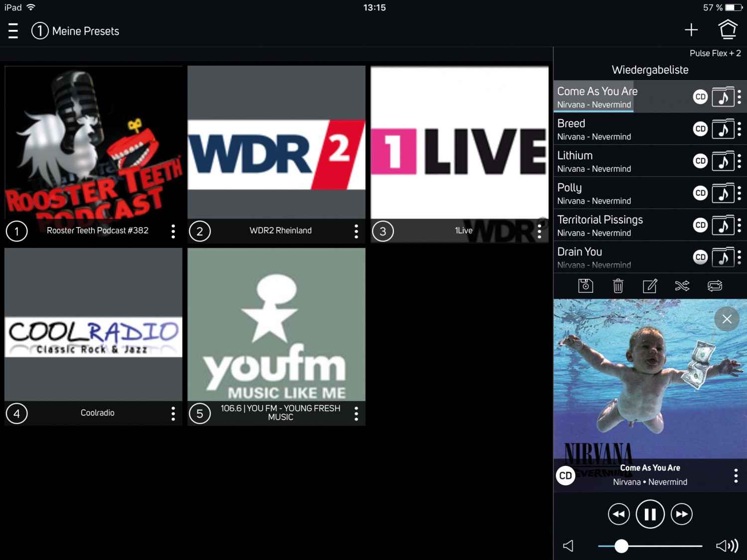Screen dimensions: 747x560
Task: Click Pulse Flex + 2 player label
Action: point(715,53)
